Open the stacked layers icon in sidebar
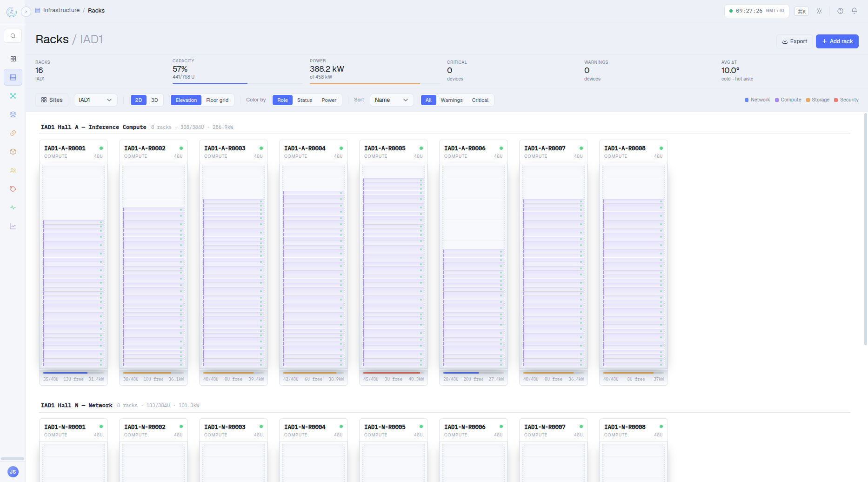 13,114
